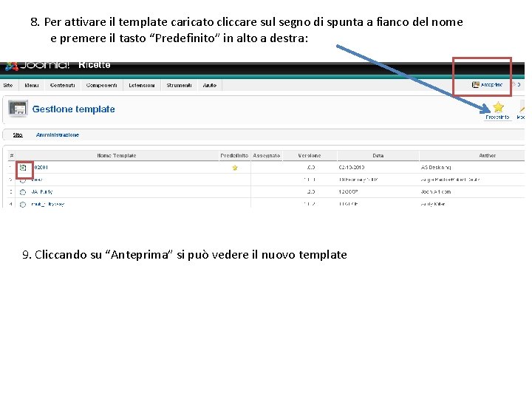
Task: Open the rhuk_milkyway template link
Action: tap(48, 204)
